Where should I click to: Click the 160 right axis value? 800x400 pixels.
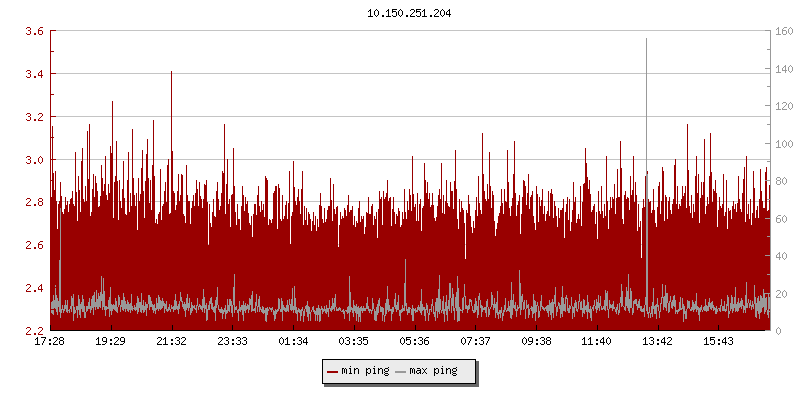coord(785,32)
